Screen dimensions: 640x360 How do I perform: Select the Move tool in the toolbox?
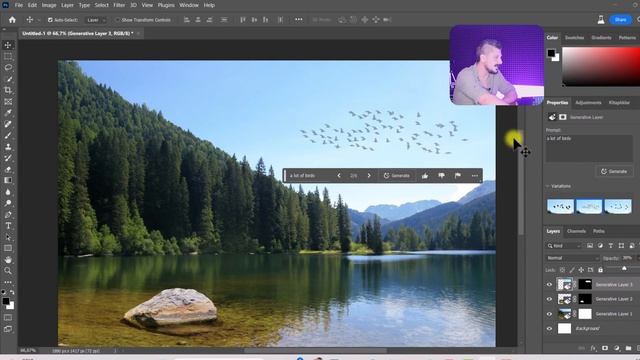[8, 45]
